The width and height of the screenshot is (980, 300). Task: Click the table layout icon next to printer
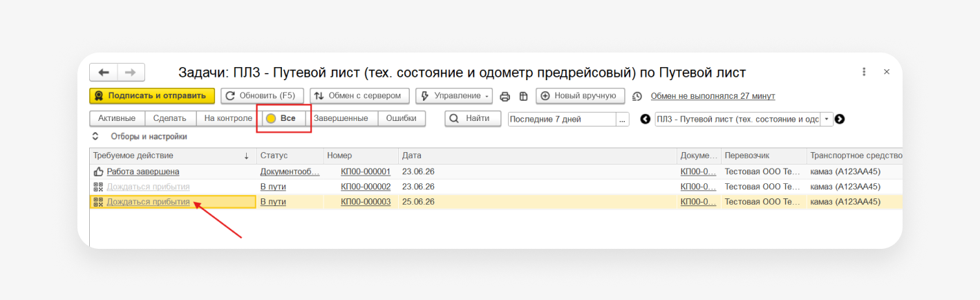tap(523, 96)
